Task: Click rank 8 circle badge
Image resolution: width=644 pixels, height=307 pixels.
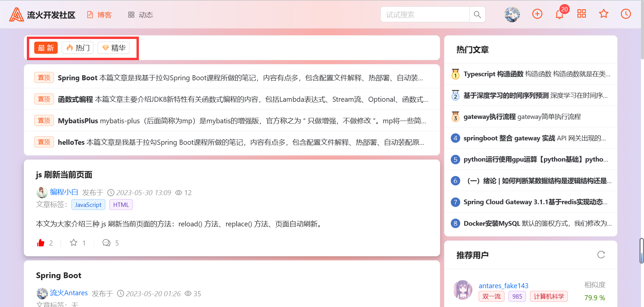Action: (455, 223)
